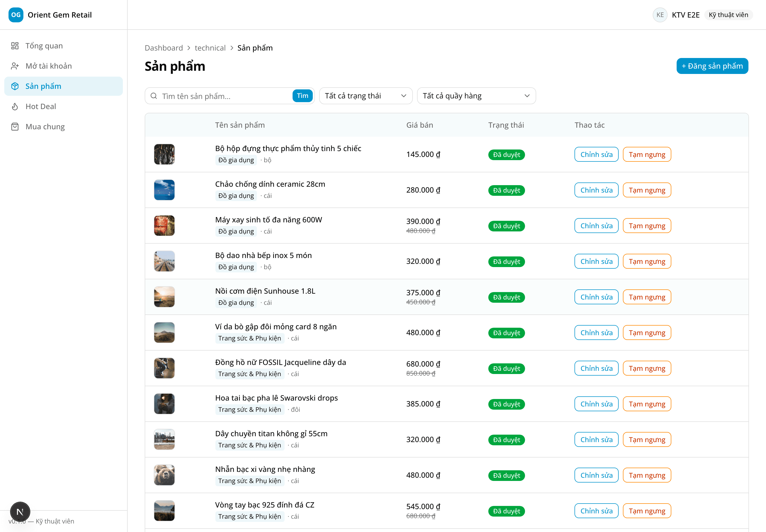Pause Nồi cơm điện Sunhouse 1.8L
Viewport: 766px width, 532px height.
(647, 297)
